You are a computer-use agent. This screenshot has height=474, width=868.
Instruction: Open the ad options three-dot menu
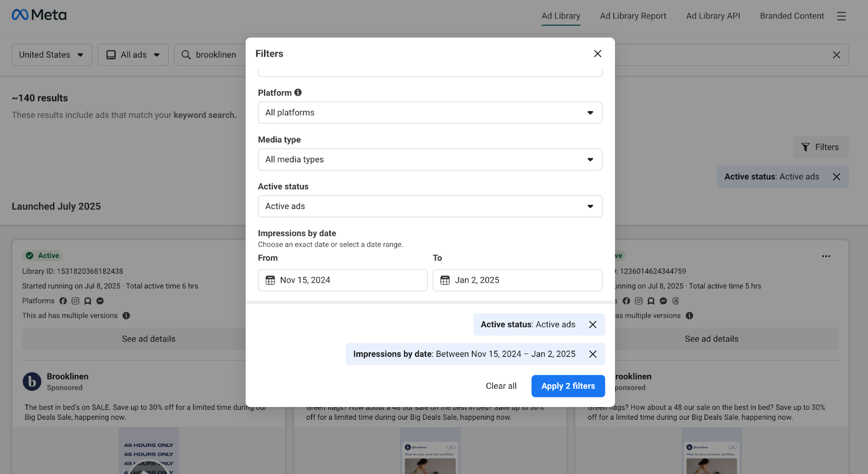826,256
